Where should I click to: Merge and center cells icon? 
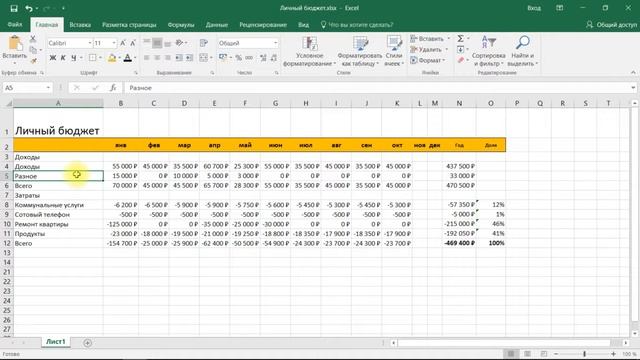point(204,58)
